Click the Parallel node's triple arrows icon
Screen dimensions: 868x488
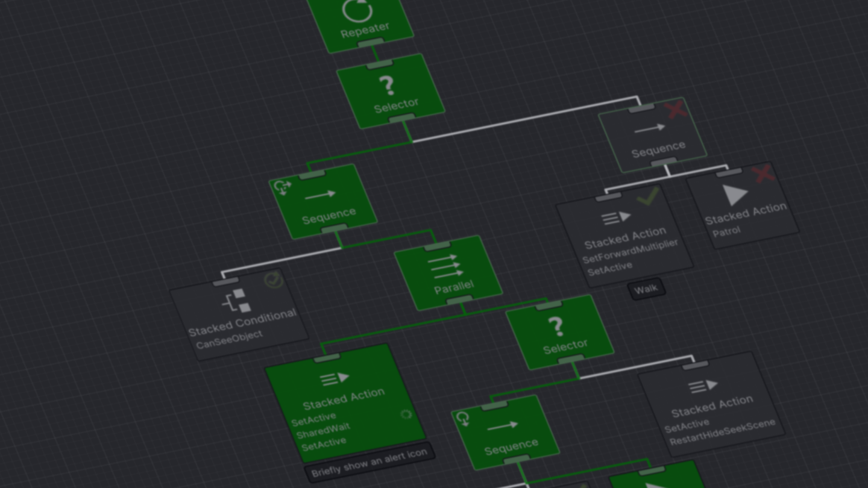point(444,266)
